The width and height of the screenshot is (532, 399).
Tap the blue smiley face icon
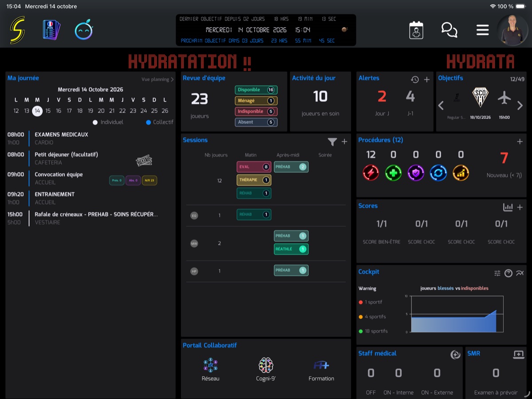83,30
